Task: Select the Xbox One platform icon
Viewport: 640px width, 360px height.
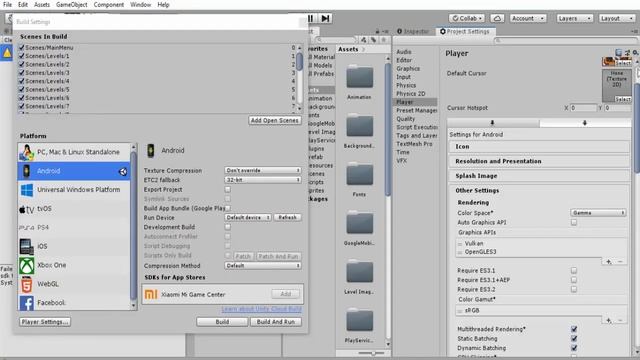Action: 27,265
